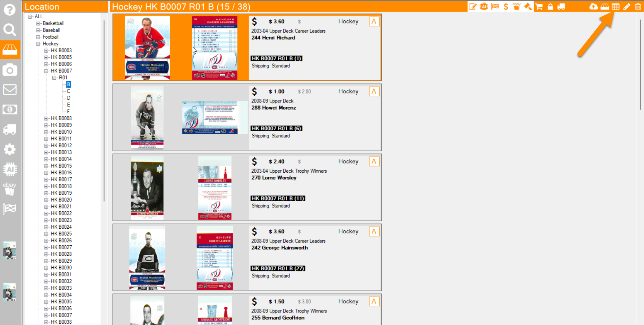Click the large dollar icon for George Hainsworth

click(254, 231)
